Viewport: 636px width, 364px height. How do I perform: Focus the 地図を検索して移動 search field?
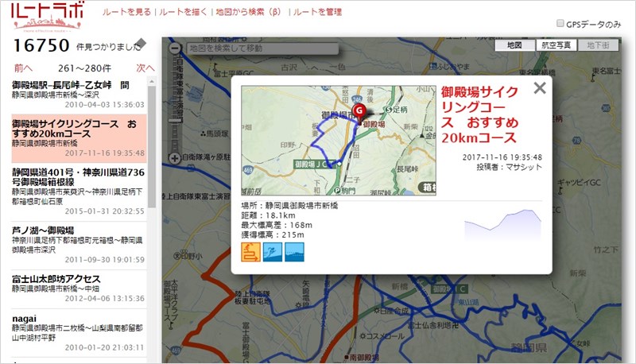click(x=262, y=48)
